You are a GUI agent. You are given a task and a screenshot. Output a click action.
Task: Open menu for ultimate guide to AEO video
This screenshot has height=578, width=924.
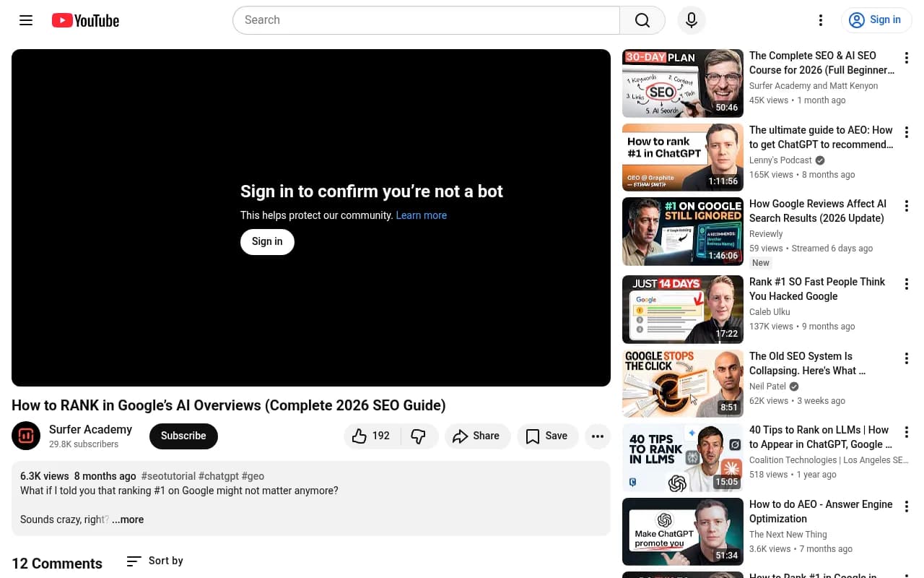coord(907,132)
